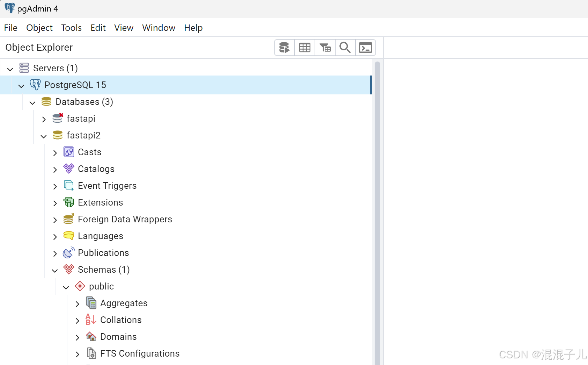The width and height of the screenshot is (588, 365).
Task: Click the Servers group icon
Action: coord(24,68)
